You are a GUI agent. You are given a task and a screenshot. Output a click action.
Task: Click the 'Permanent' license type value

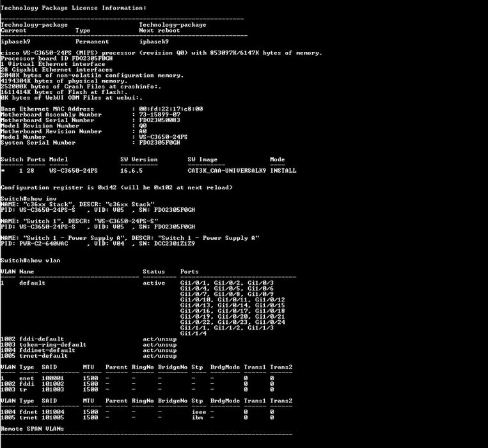tap(92, 42)
